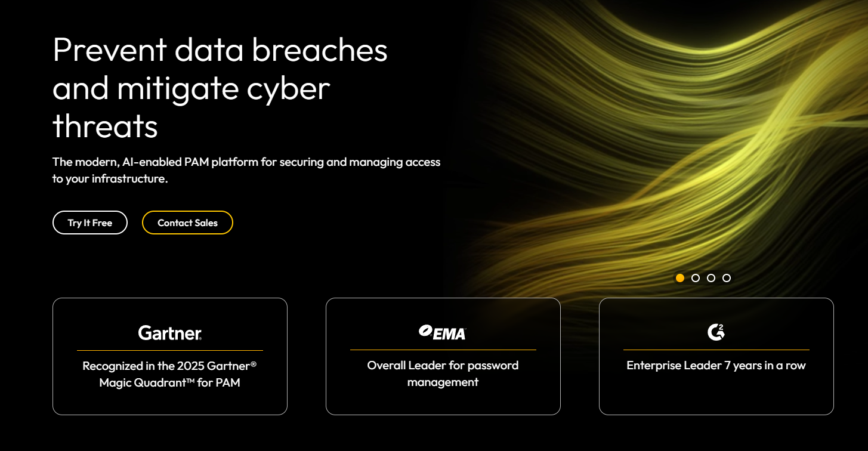Image resolution: width=868 pixels, height=451 pixels.
Task: Click the white divider under Gartner logo
Action: coord(170,350)
